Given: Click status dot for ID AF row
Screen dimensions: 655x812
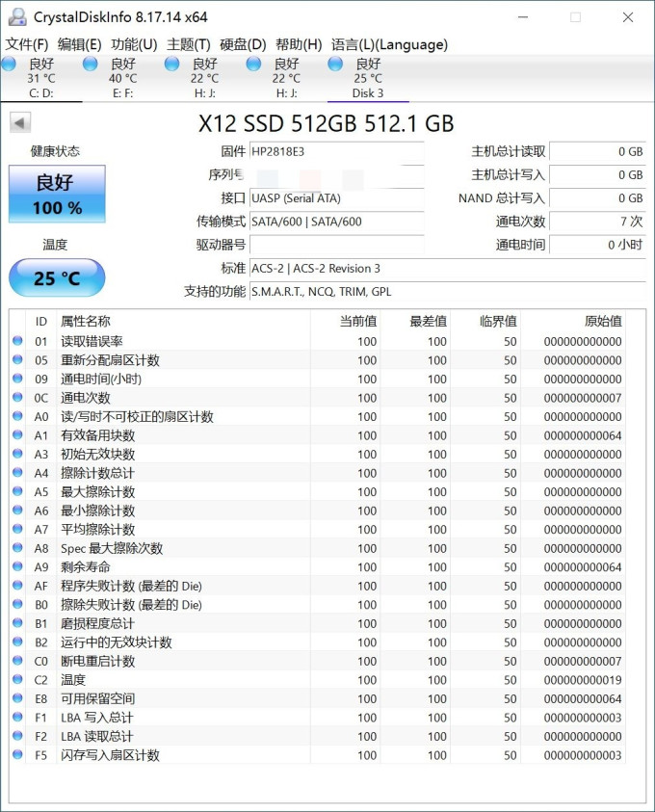Looking at the screenshot, I should coord(17,586).
